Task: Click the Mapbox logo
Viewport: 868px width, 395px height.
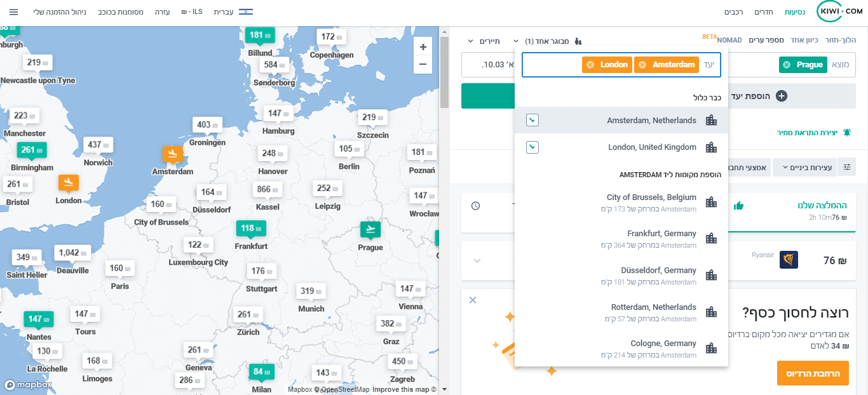Action: coord(28,385)
